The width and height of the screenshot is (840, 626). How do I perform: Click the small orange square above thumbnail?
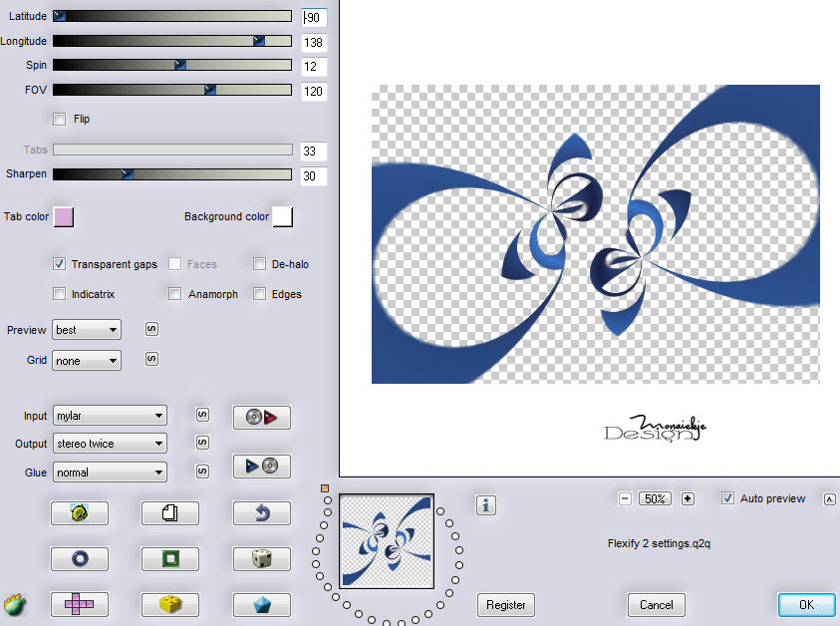coord(325,488)
